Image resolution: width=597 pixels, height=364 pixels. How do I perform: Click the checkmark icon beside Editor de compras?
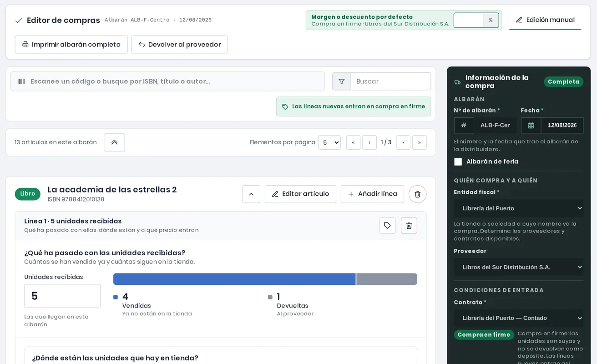19,20
